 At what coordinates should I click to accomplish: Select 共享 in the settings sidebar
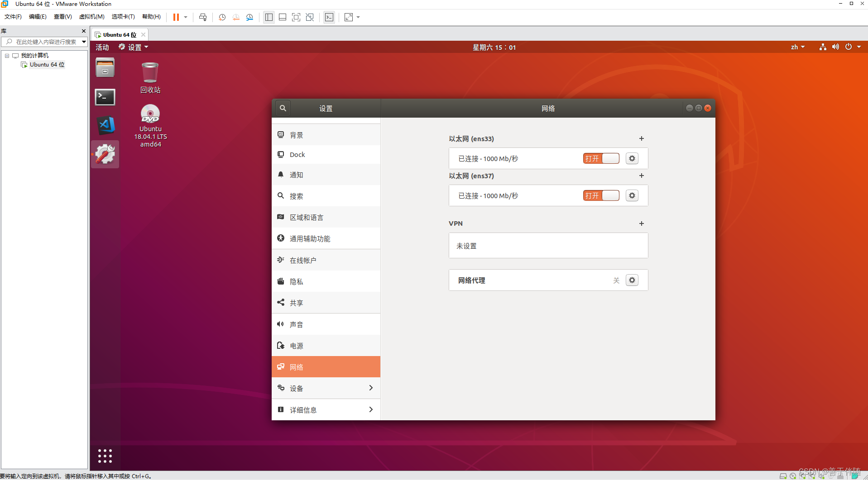pyautogui.click(x=326, y=303)
